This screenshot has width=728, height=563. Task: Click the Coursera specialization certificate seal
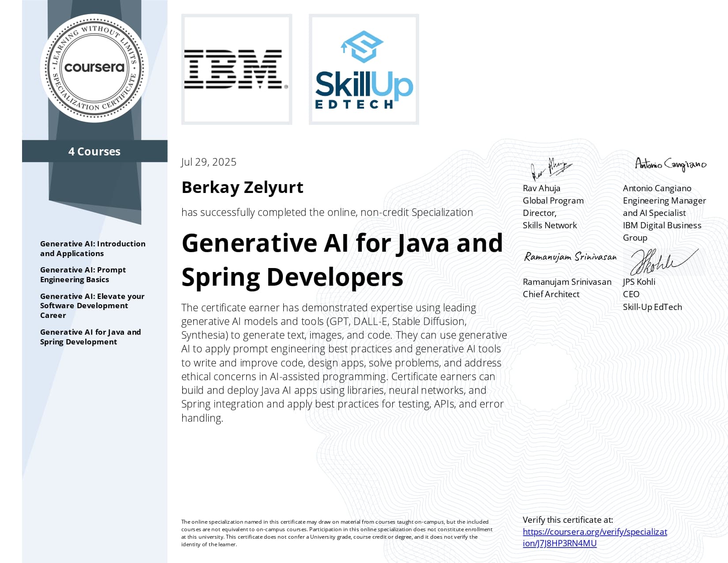[x=94, y=68]
